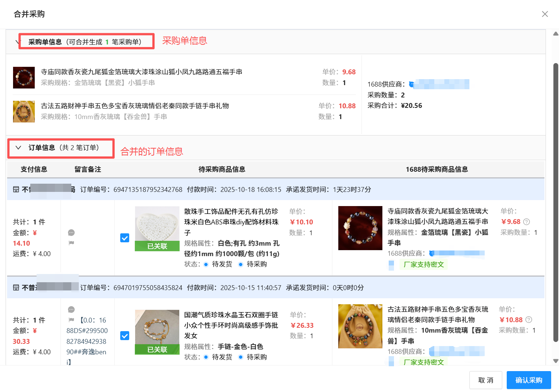Click the 取消 button
This screenshot has width=559, height=392.
(x=485, y=380)
